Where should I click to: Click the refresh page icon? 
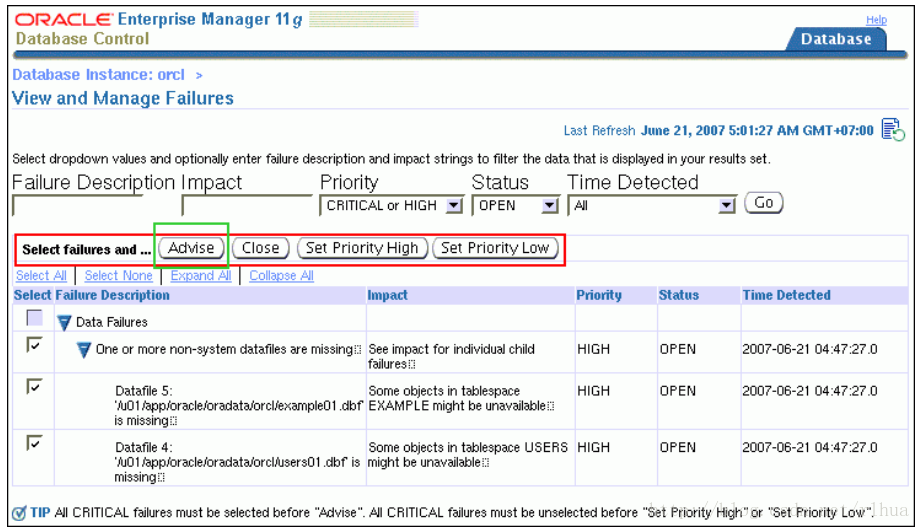click(x=893, y=129)
